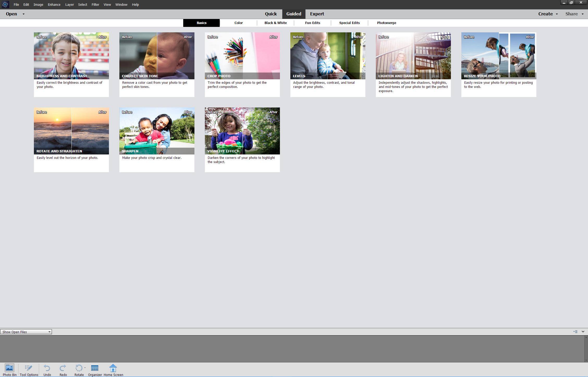588x377 pixels.
Task: Expand the Open button dropdown arrow
Action: pyautogui.click(x=23, y=14)
